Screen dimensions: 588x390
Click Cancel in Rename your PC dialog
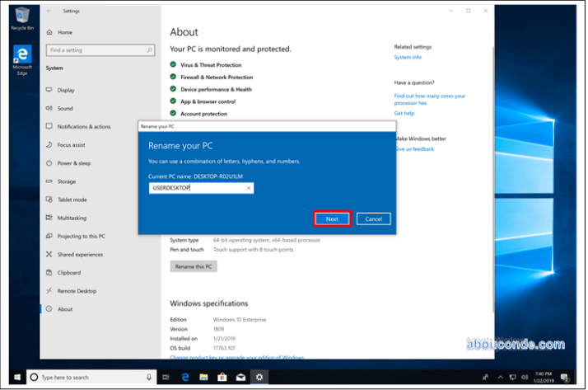coord(373,218)
